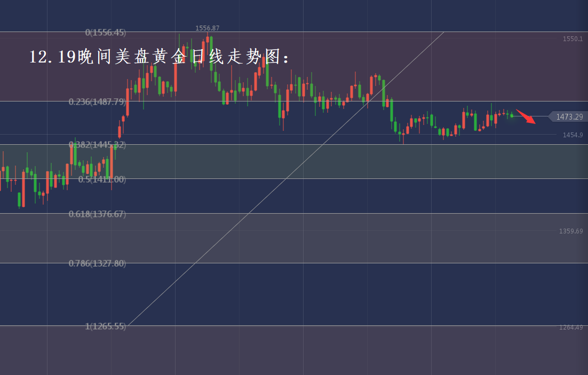Click the 1454.9 price axis label
Image resolution: width=588 pixels, height=375 pixels.
(x=572, y=135)
